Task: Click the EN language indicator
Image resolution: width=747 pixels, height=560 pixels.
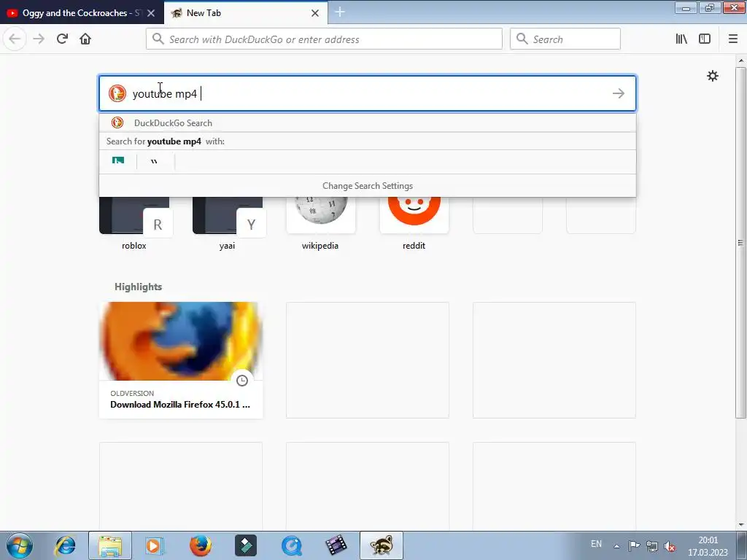Action: click(x=596, y=544)
